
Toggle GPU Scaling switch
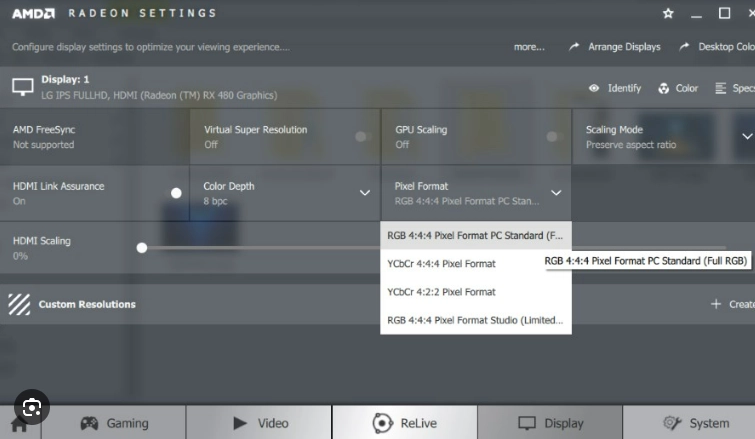(554, 137)
